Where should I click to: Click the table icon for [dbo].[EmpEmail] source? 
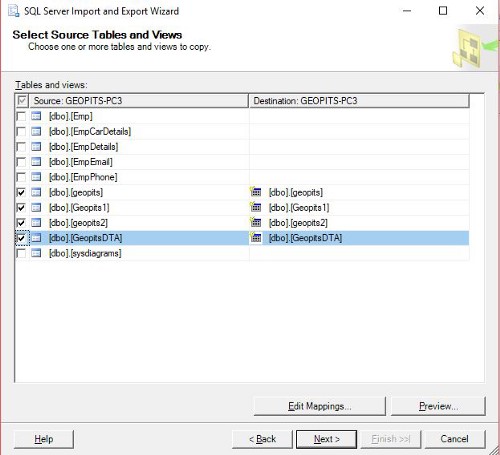(36, 162)
